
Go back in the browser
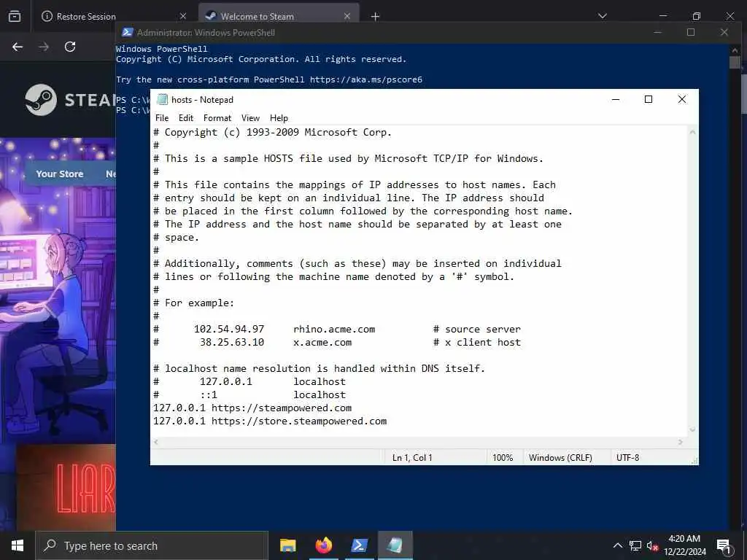(18, 47)
